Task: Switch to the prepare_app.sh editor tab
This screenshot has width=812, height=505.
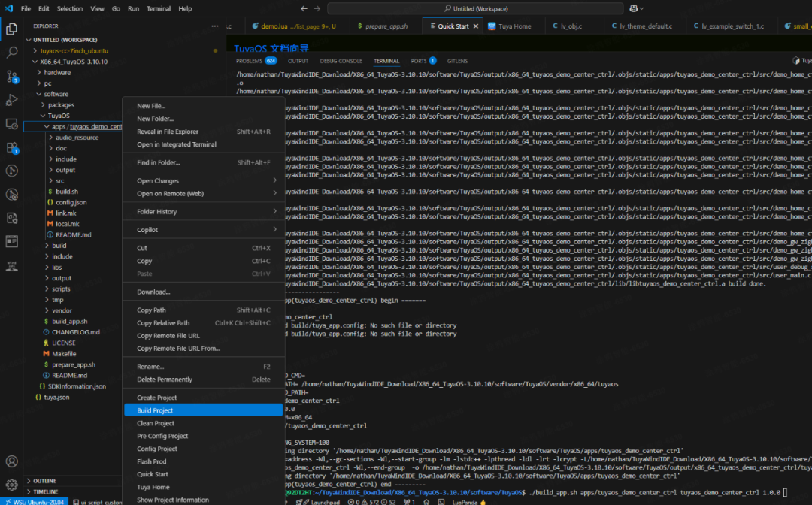Action: 386,26
